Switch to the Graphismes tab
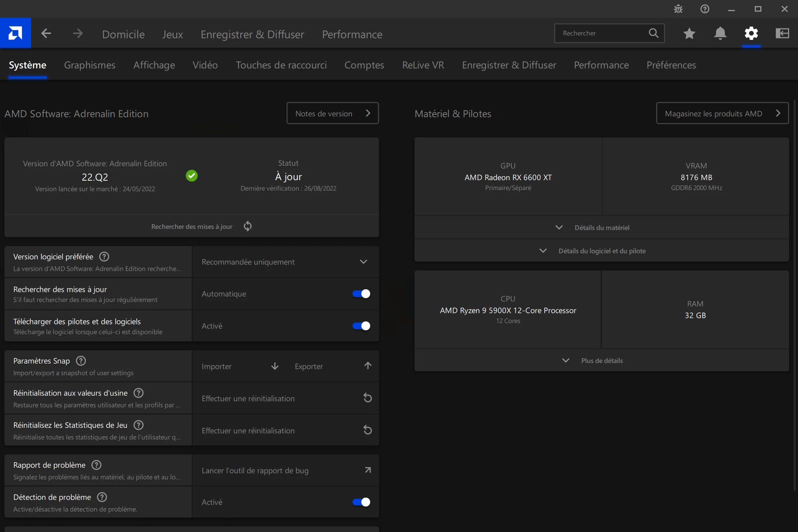This screenshot has height=532, width=798. click(89, 65)
